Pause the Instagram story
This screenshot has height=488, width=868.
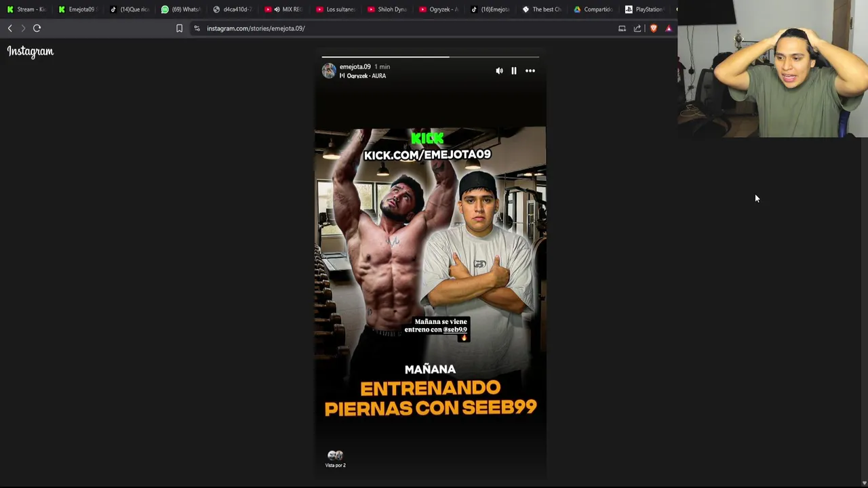514,70
